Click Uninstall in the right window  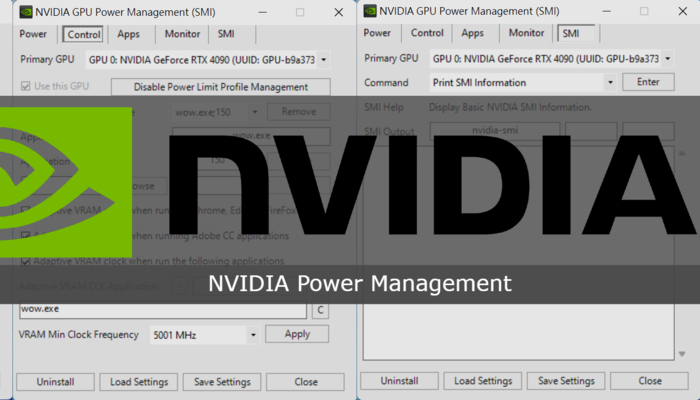click(x=400, y=381)
